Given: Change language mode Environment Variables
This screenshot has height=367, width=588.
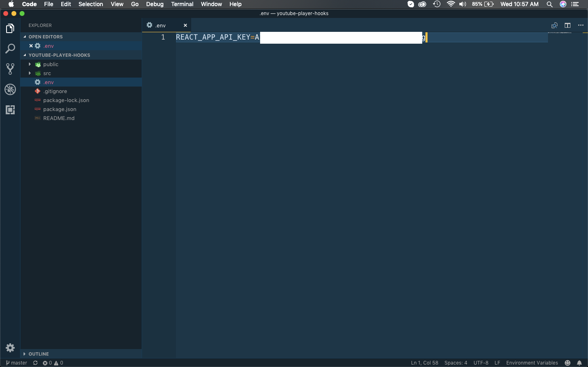Looking at the screenshot, I should (x=532, y=363).
